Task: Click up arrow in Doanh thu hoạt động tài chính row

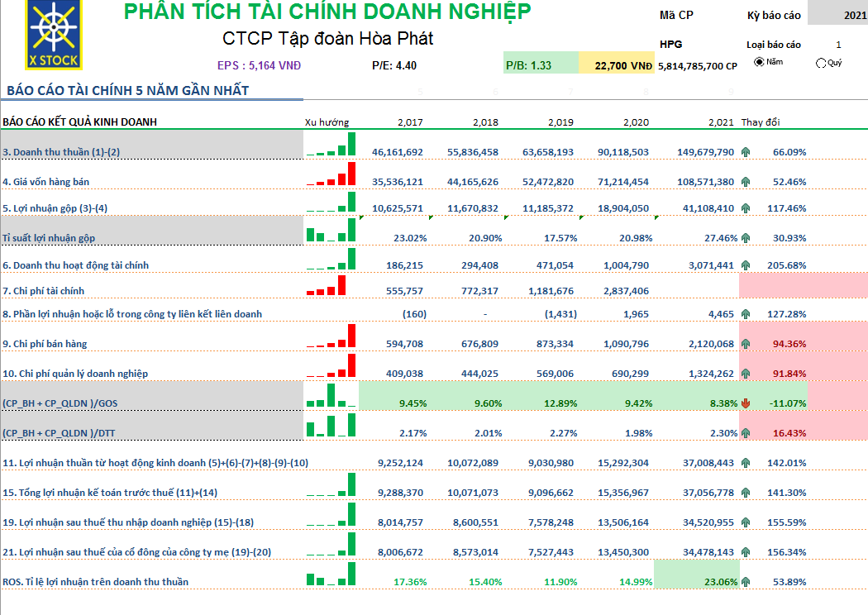Action: [746, 265]
